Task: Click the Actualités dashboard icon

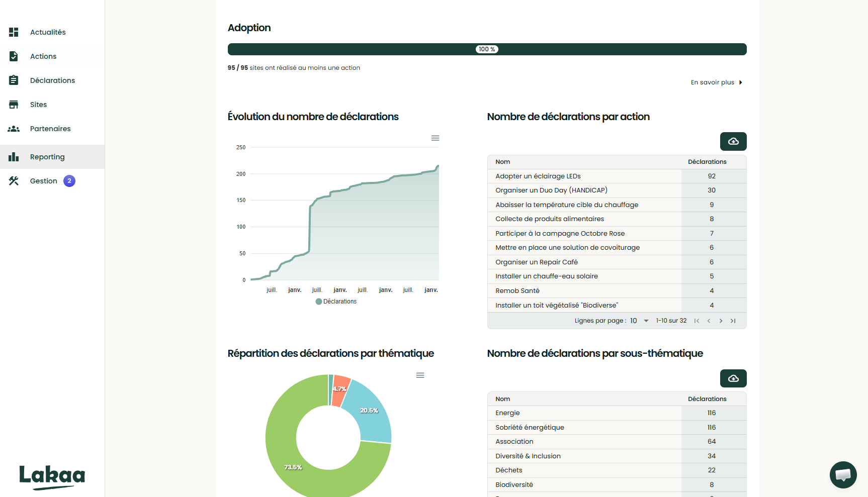Action: [14, 32]
